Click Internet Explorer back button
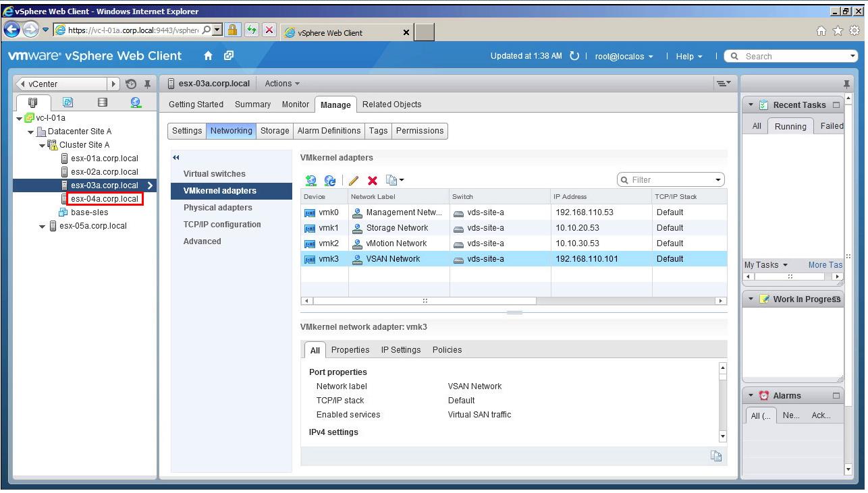 [x=12, y=30]
